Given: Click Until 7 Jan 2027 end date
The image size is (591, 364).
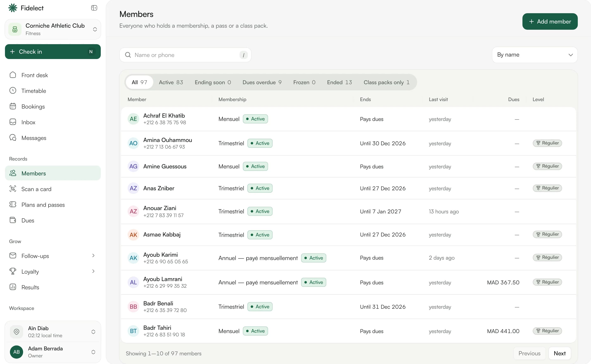Looking at the screenshot, I should [380, 211].
